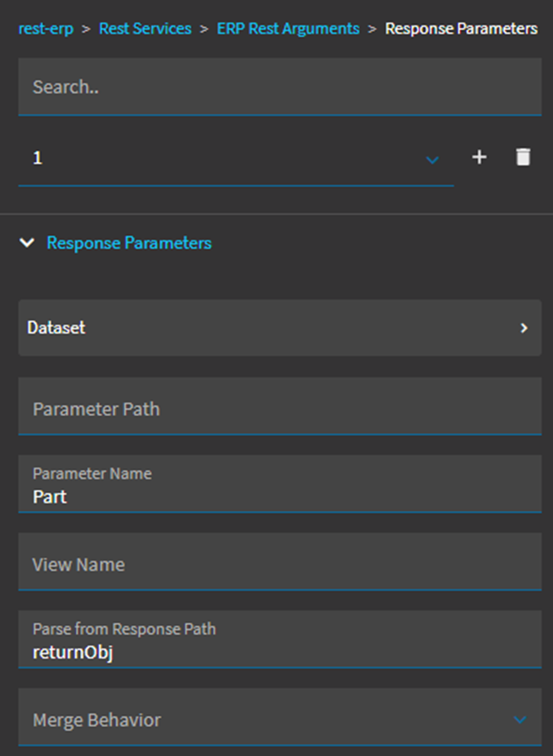
Task: Select the View Name input
Action: (279, 564)
